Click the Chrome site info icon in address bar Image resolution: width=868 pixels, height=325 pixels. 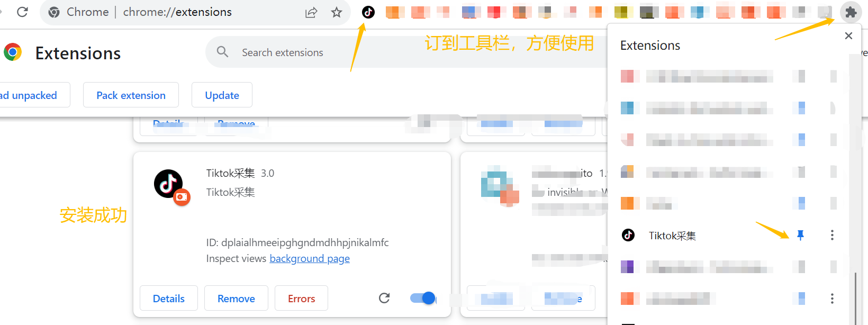53,12
